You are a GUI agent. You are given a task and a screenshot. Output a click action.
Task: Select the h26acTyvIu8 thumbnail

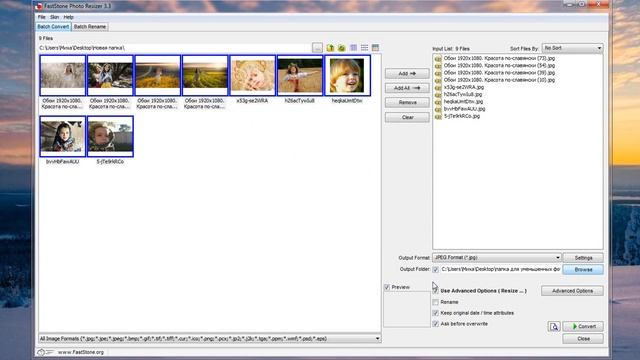[x=300, y=76]
